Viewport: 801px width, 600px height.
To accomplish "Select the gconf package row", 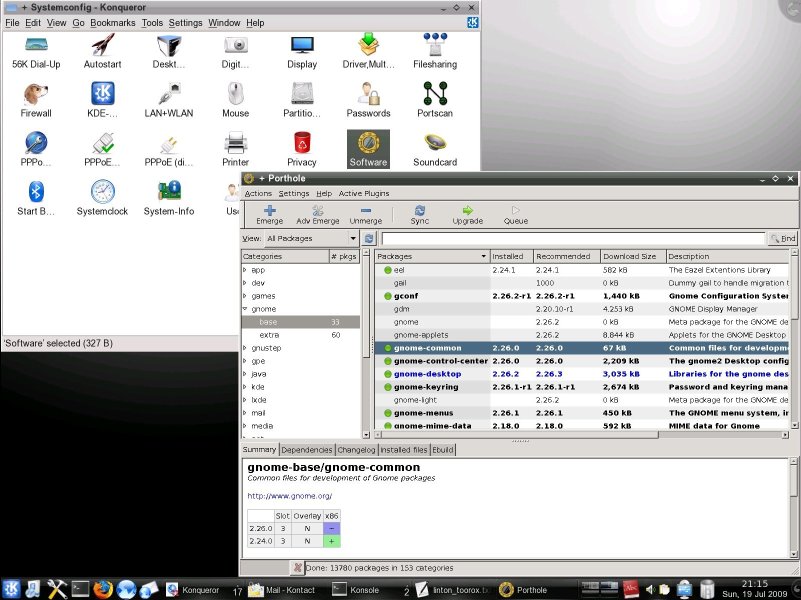I will tap(582, 296).
